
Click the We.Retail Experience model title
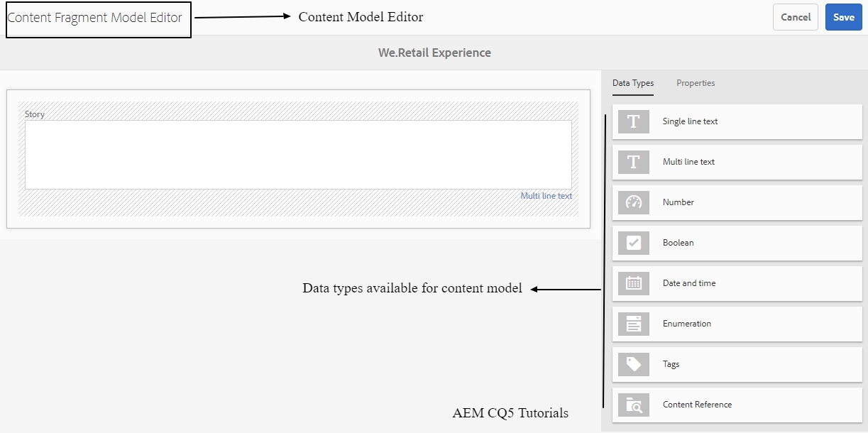coord(435,52)
